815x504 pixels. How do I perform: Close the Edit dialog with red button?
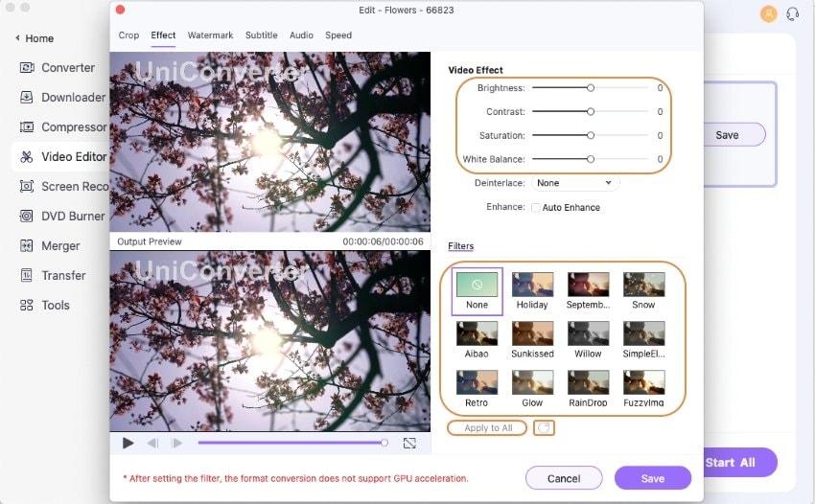pyautogui.click(x=120, y=10)
